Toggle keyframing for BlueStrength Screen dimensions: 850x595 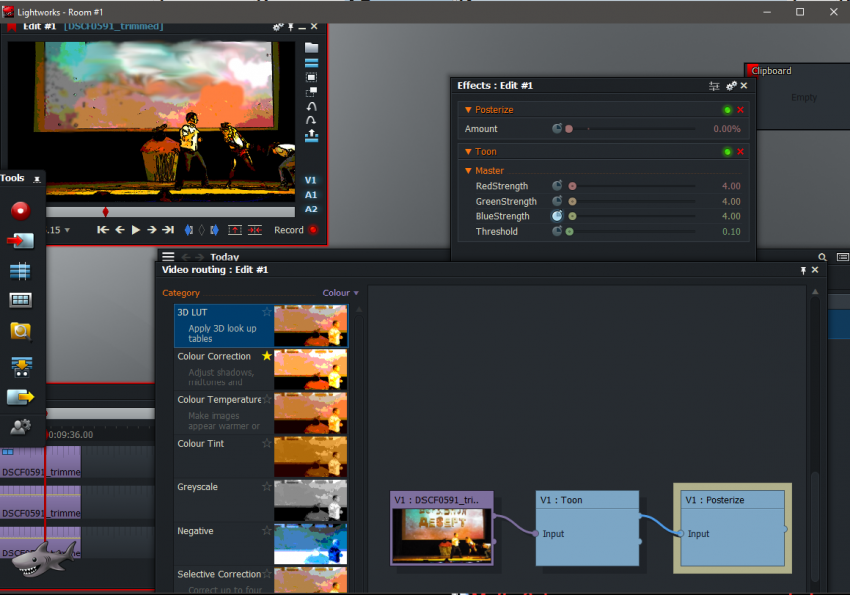click(x=557, y=216)
